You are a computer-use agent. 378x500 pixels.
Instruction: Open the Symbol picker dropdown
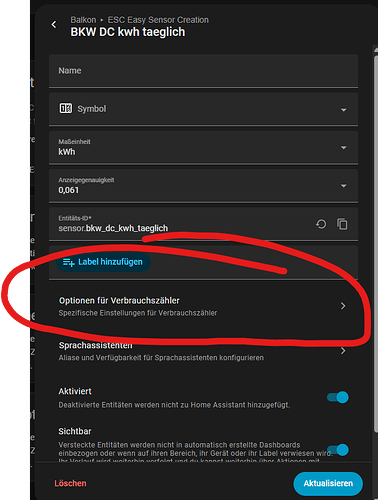(203, 109)
